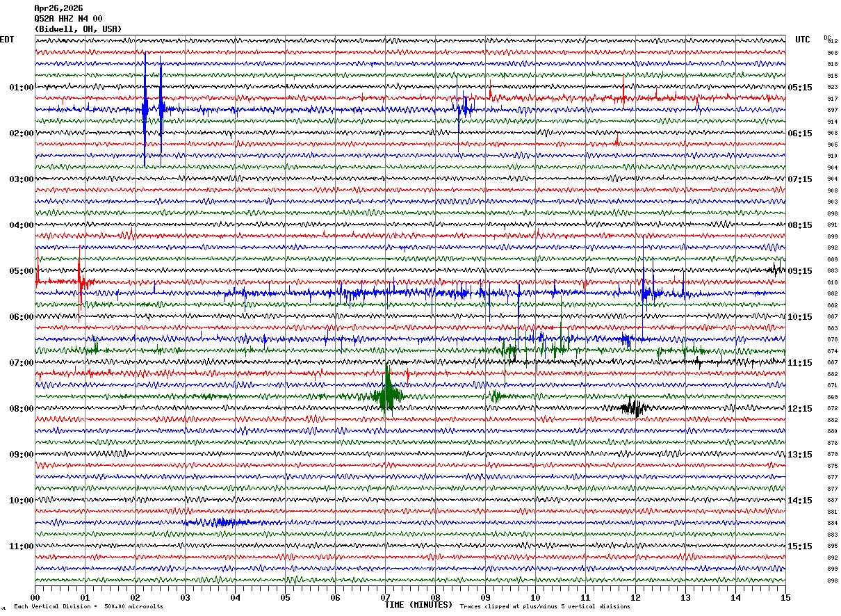Select the 02:00 EDT time label
This screenshot has width=841, height=616.
click(x=22, y=133)
